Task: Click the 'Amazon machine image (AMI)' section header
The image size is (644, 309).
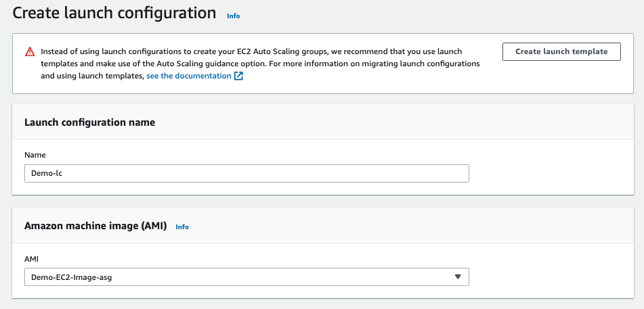Action: coord(95,226)
